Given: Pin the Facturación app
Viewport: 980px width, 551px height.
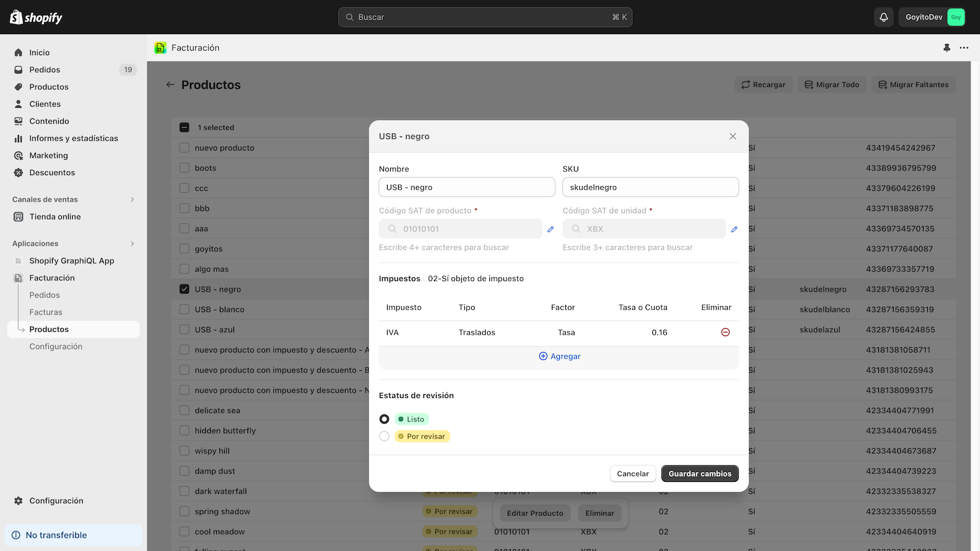Looking at the screenshot, I should click(x=947, y=48).
